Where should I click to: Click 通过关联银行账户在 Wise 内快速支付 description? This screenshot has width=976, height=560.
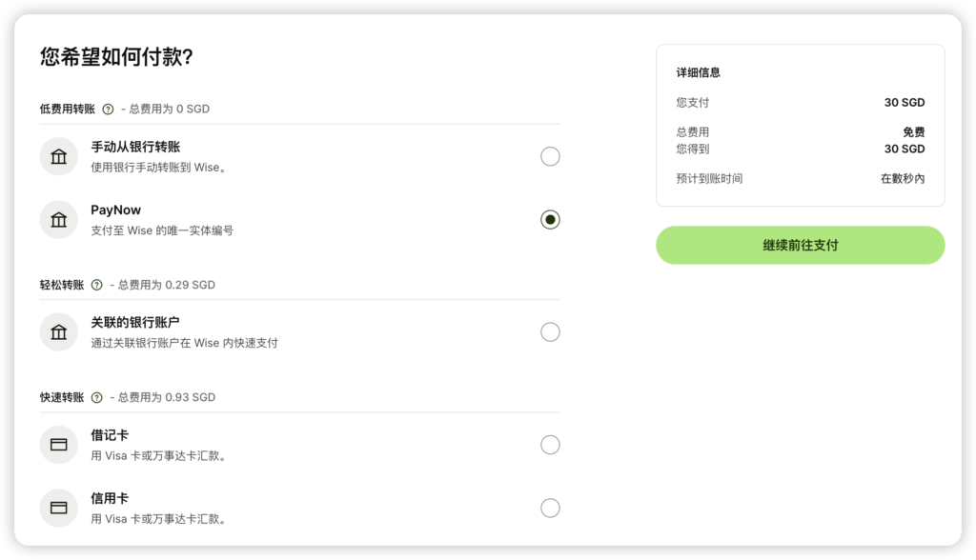pyautogui.click(x=184, y=343)
